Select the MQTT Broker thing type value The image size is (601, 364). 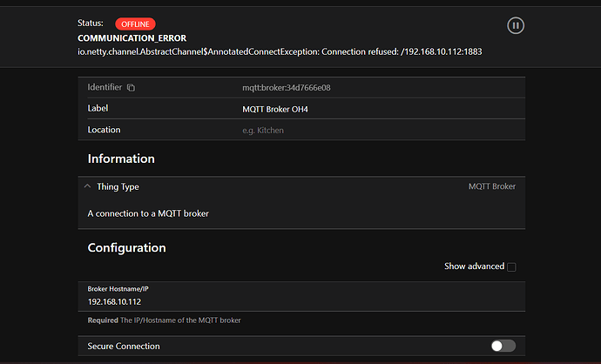click(492, 186)
